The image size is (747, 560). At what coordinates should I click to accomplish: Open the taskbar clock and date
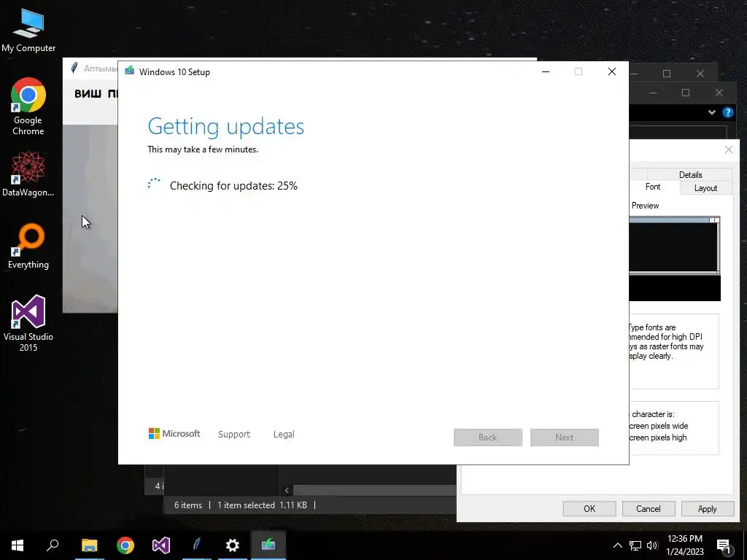(x=684, y=545)
